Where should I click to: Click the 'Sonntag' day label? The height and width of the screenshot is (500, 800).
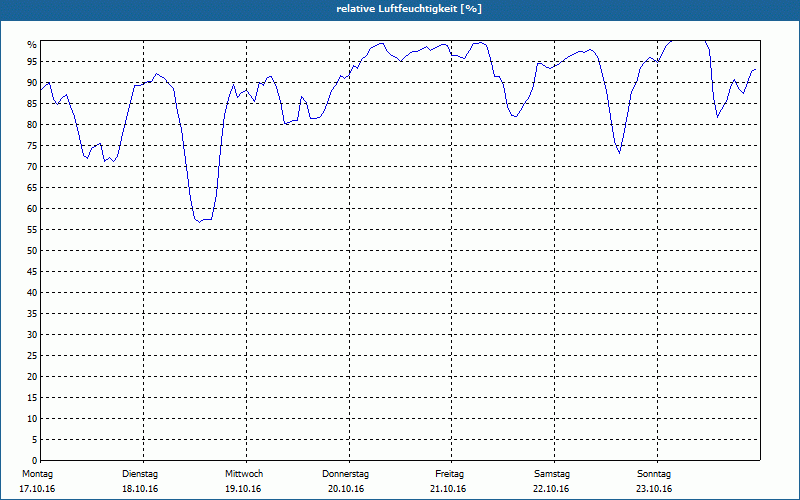pyautogui.click(x=654, y=474)
